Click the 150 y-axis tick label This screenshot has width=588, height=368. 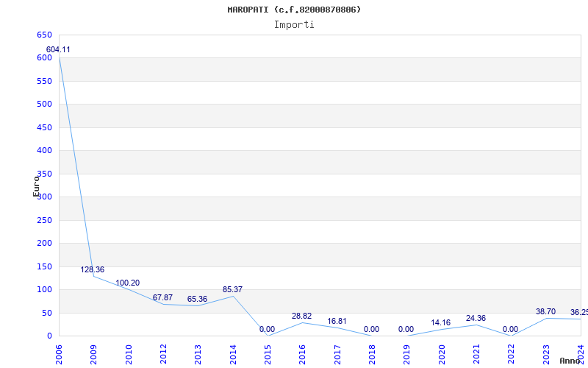point(44,266)
